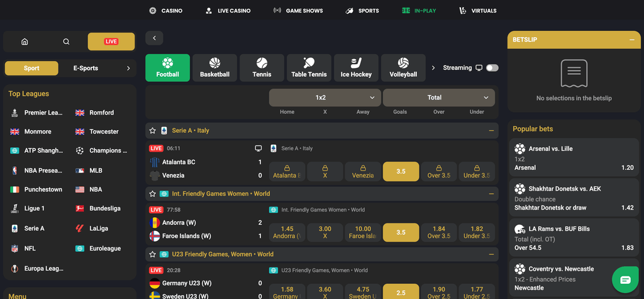644x299 pixels.
Task: Select the Volleyball sport tile
Action: click(403, 68)
